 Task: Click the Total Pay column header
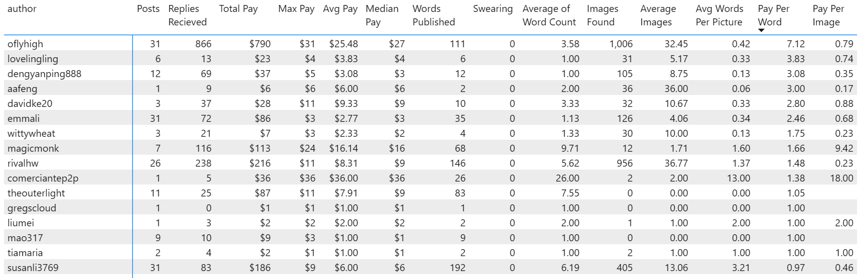[x=238, y=8]
